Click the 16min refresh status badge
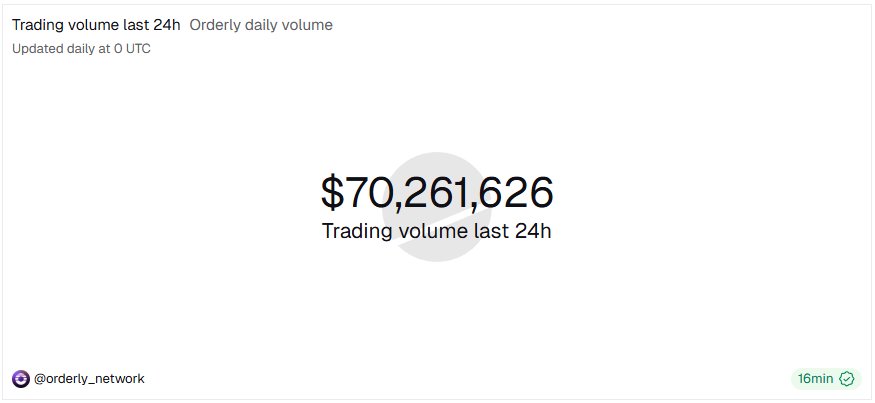 [825, 379]
